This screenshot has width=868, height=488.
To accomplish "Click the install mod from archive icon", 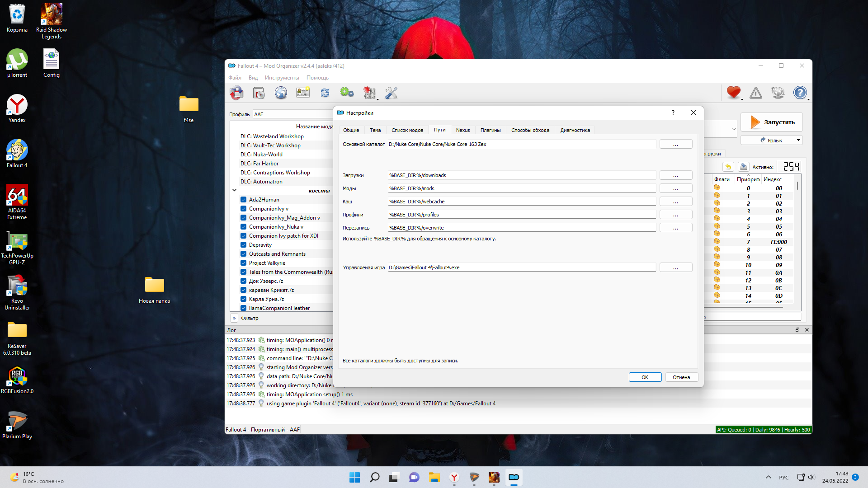I will click(259, 93).
